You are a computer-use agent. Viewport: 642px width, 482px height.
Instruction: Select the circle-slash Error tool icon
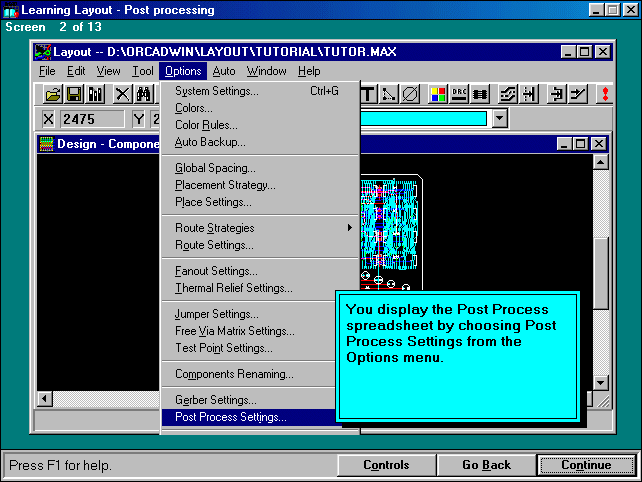[x=410, y=94]
